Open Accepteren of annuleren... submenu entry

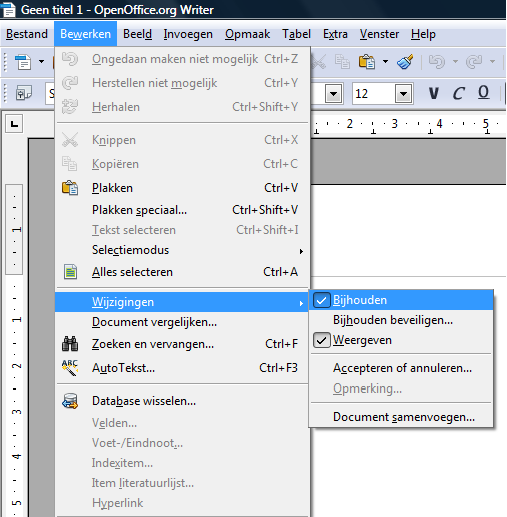coord(401,368)
